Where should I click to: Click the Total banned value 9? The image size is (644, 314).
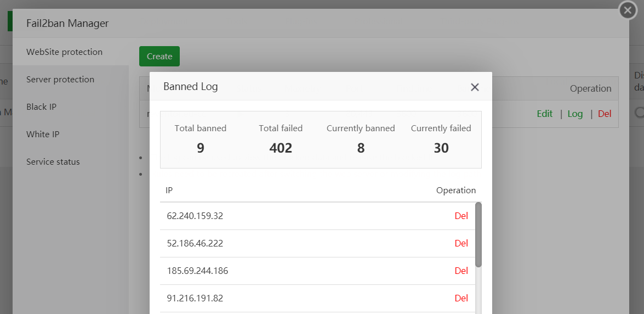click(201, 148)
